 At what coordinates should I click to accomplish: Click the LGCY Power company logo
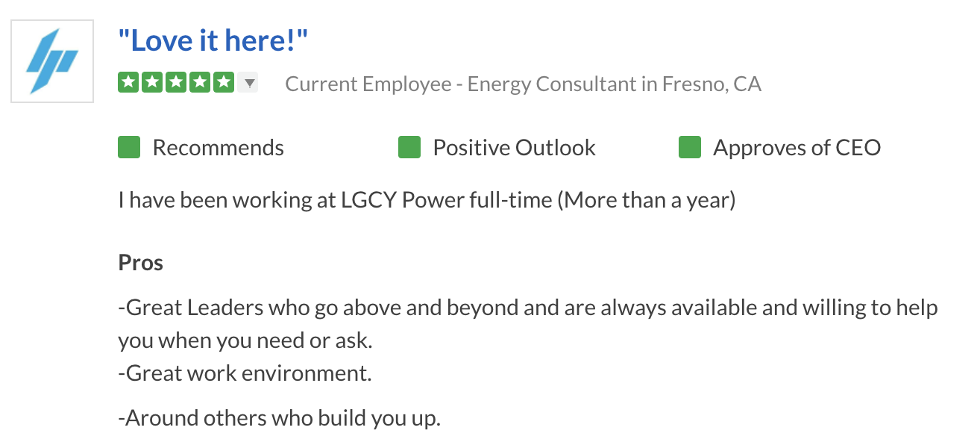[51, 61]
